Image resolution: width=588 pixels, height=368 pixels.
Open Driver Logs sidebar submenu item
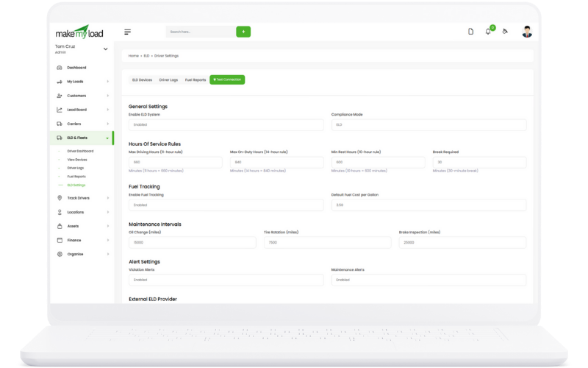click(76, 168)
